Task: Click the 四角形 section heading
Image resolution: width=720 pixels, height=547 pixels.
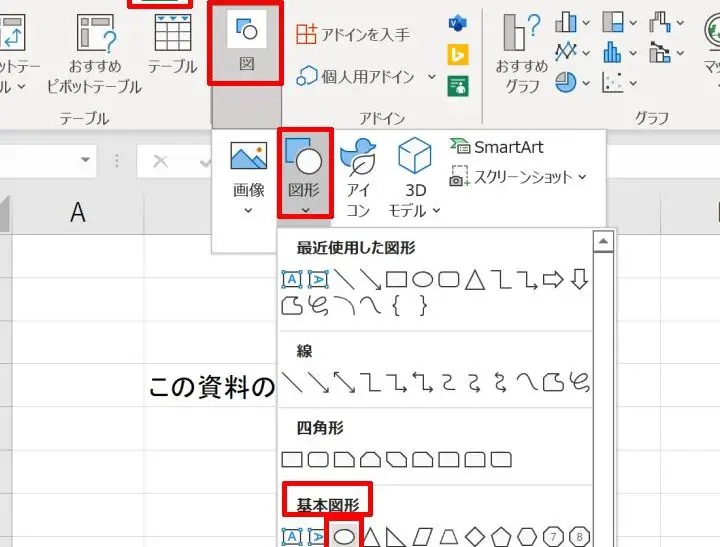Action: coord(320,428)
